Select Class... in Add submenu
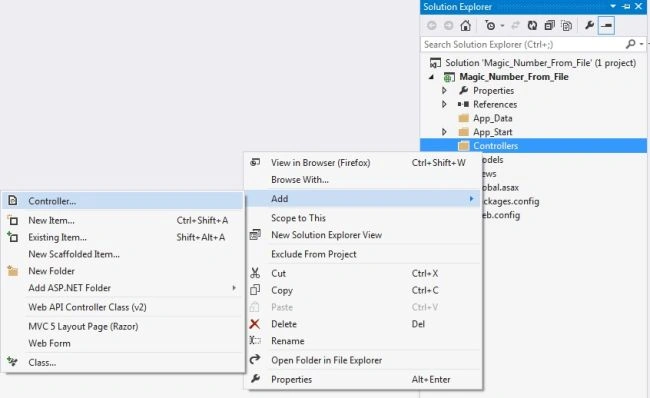This screenshot has height=398, width=650. pos(123,362)
